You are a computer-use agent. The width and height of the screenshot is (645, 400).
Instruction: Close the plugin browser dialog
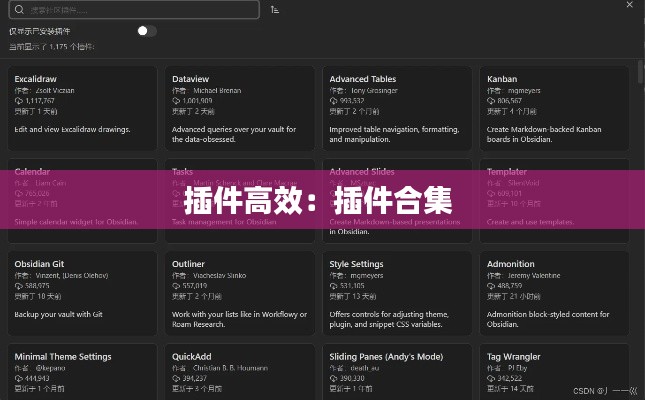point(629,5)
